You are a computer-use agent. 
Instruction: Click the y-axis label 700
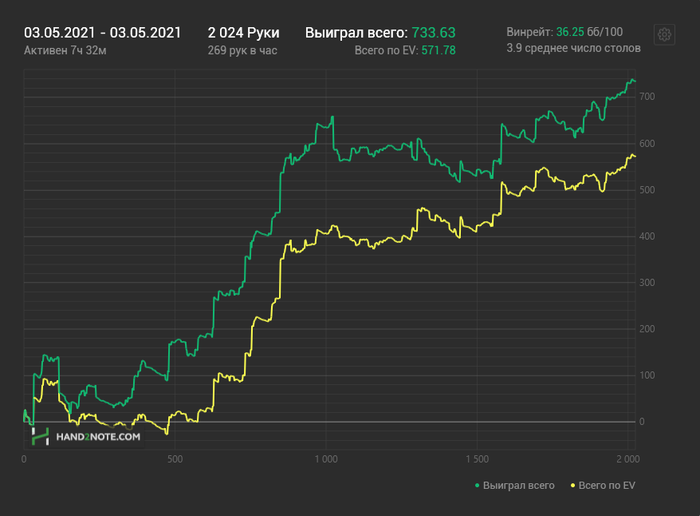click(x=647, y=96)
